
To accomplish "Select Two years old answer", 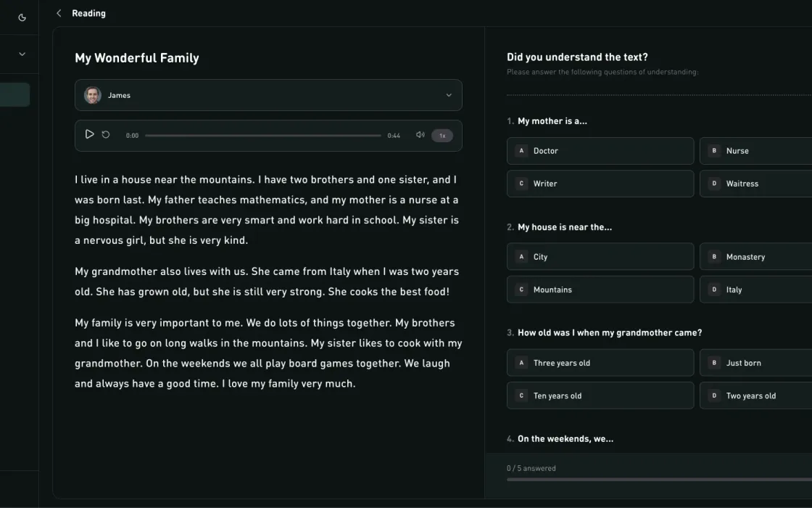I will [x=756, y=396].
